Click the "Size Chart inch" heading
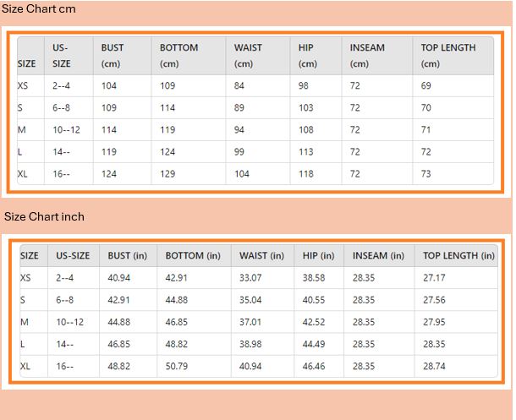The image size is (516, 420). 44,216
